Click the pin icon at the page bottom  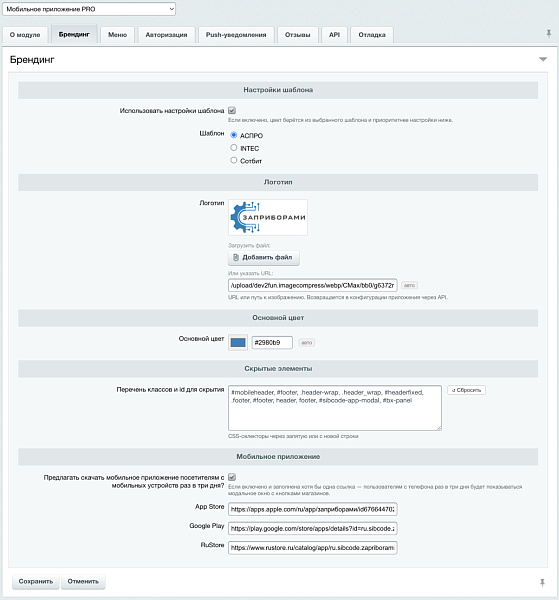(x=542, y=582)
